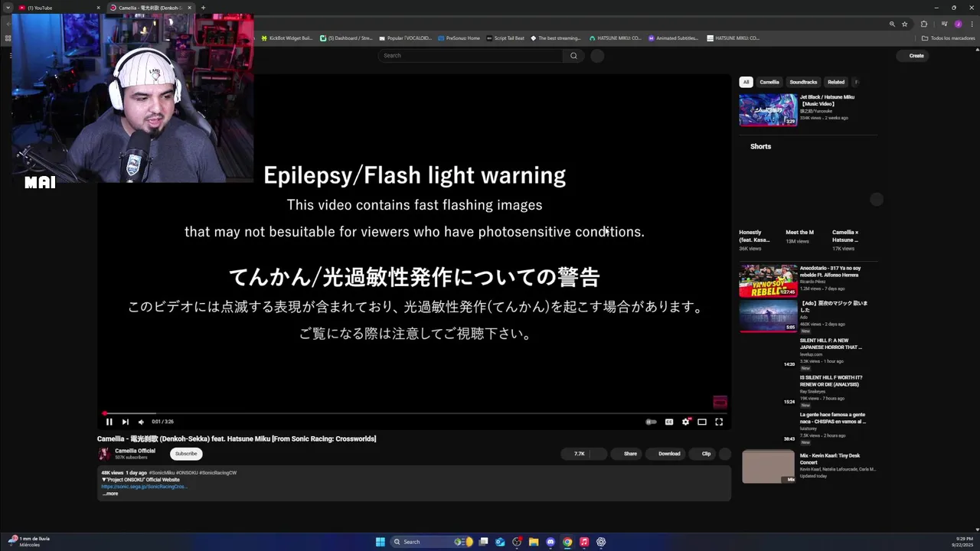Open the Kevin Kaarl Tiny Desk mix
Screen dimensions: 980x551
[768, 467]
